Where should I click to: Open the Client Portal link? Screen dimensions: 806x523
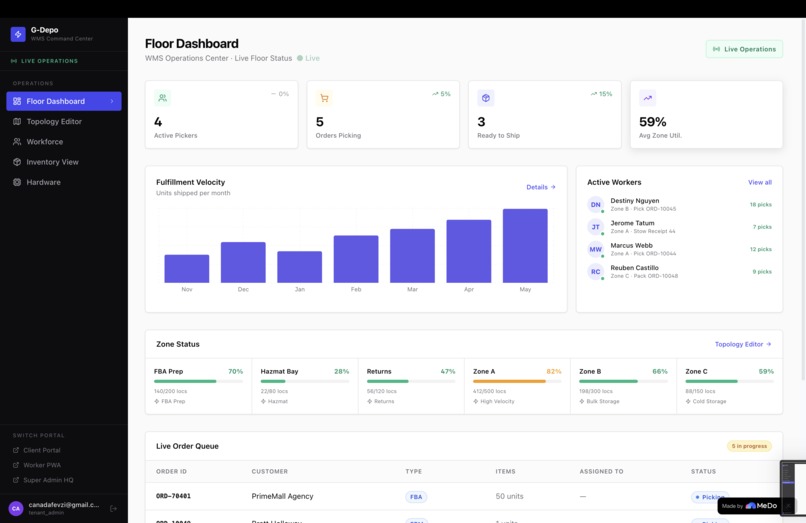(x=41, y=450)
